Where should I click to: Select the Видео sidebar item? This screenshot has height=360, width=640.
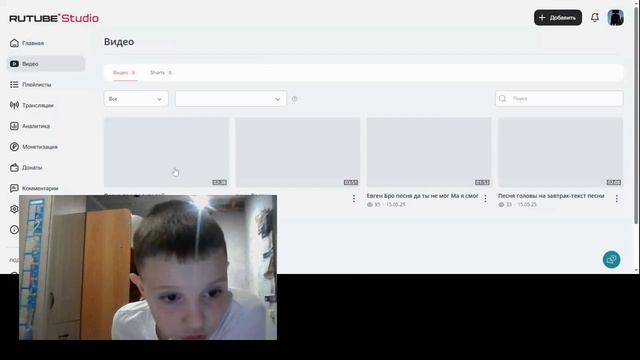[x=46, y=64]
